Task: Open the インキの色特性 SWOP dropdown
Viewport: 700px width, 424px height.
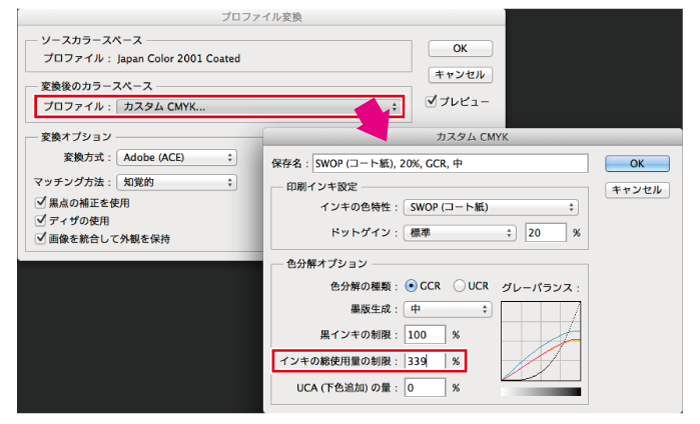Action: pyautogui.click(x=491, y=207)
